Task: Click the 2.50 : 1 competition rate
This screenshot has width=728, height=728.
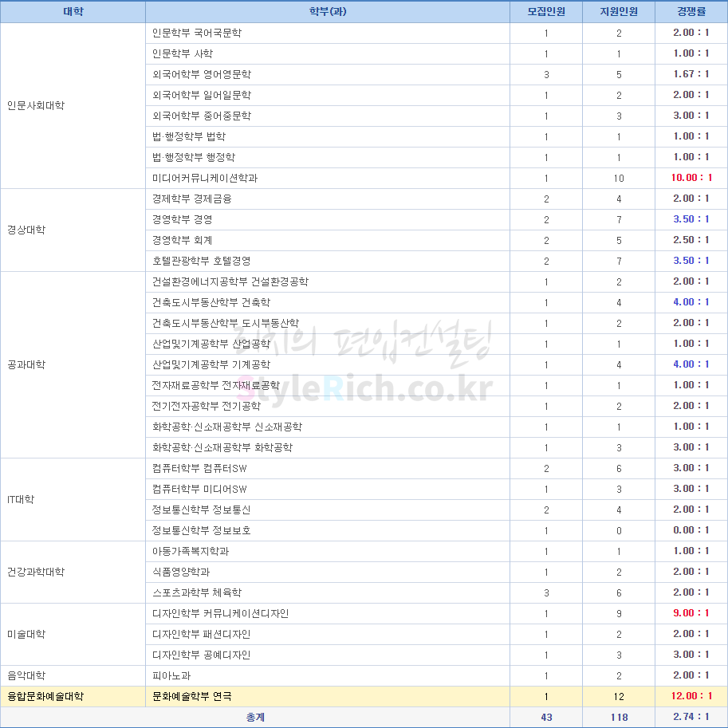Action: click(691, 240)
